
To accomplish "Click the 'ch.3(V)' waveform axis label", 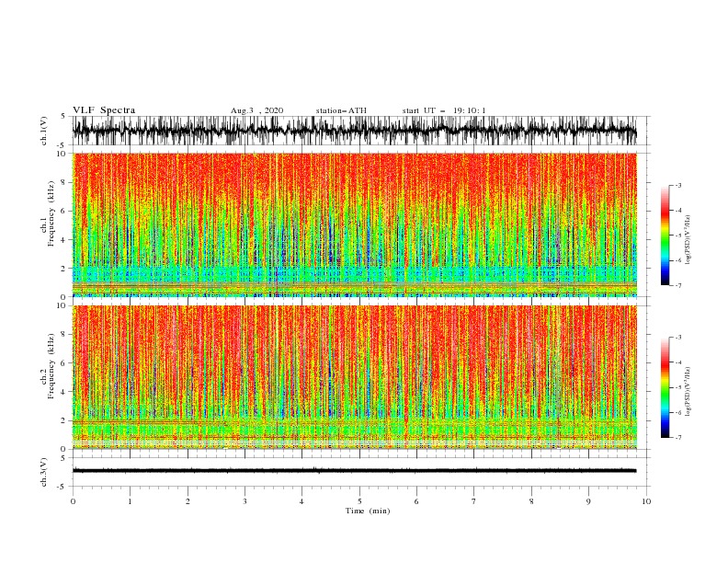I will point(44,472).
